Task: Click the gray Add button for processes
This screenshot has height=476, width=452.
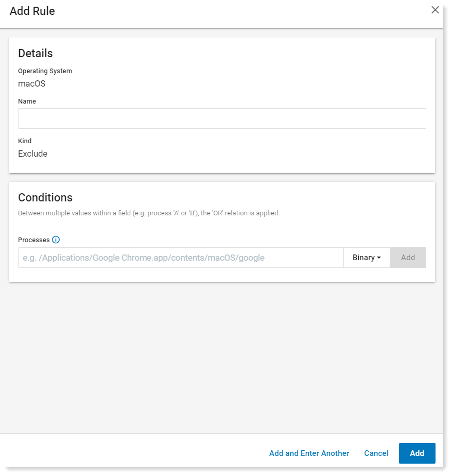Action: tap(408, 258)
